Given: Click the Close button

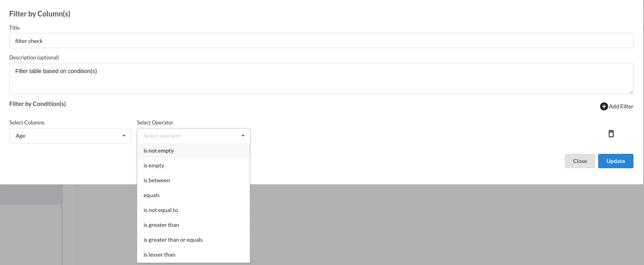Looking at the screenshot, I should [x=580, y=161].
